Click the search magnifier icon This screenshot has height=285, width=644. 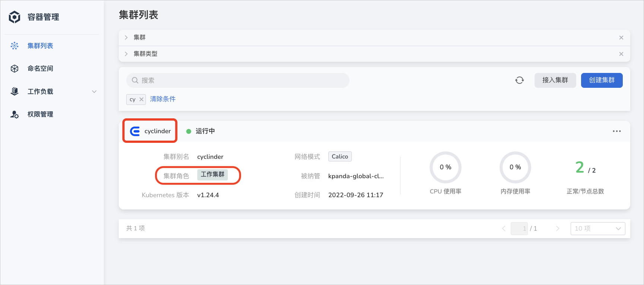pyautogui.click(x=135, y=80)
